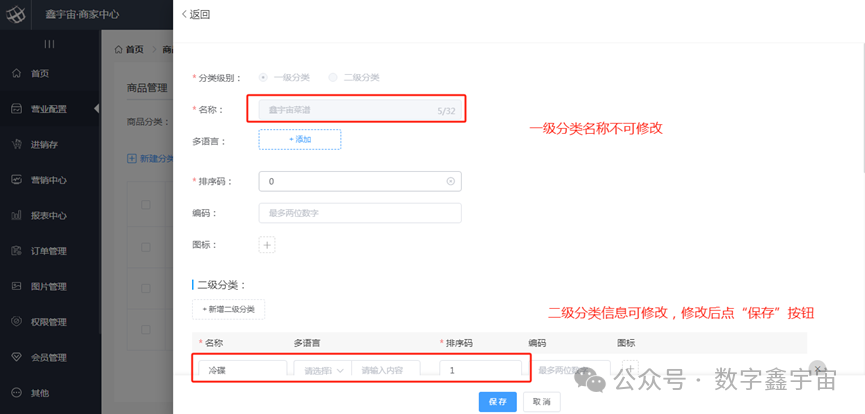865x414 pixels.
Task: Click the 商品管理 tab in background
Action: (147, 88)
